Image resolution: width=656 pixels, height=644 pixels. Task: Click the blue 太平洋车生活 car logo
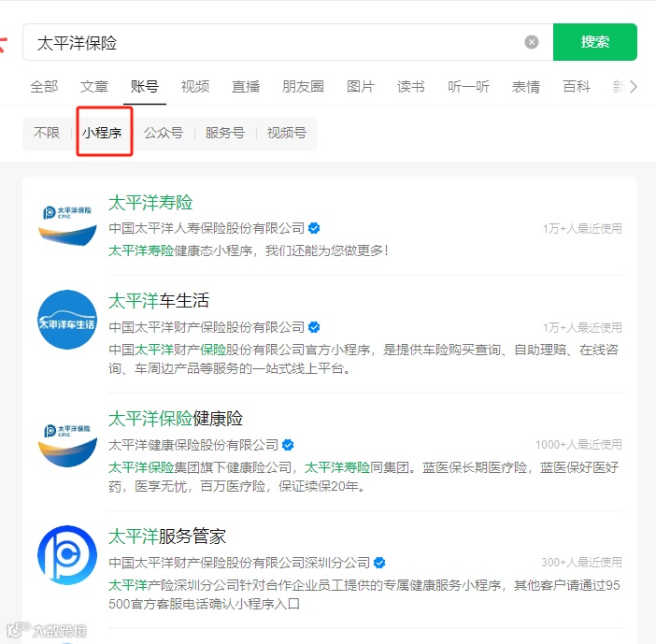click(67, 320)
